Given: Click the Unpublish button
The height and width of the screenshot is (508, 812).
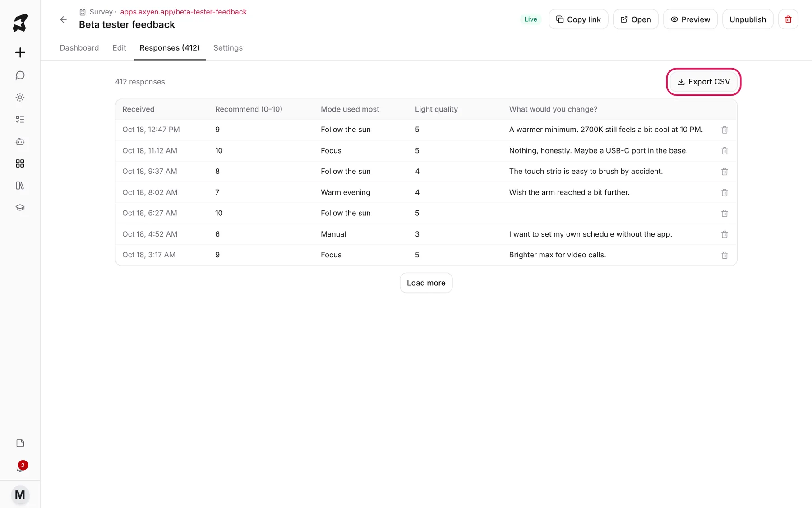Looking at the screenshot, I should click(747, 19).
